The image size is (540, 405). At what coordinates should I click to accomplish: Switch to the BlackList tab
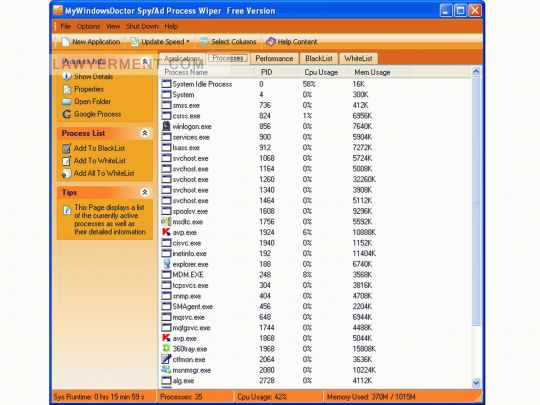coord(319,59)
